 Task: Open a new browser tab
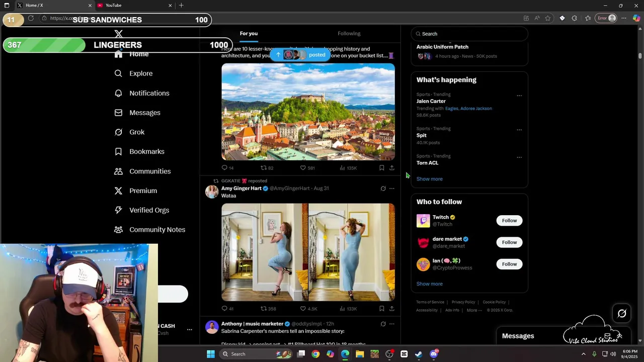point(181,6)
